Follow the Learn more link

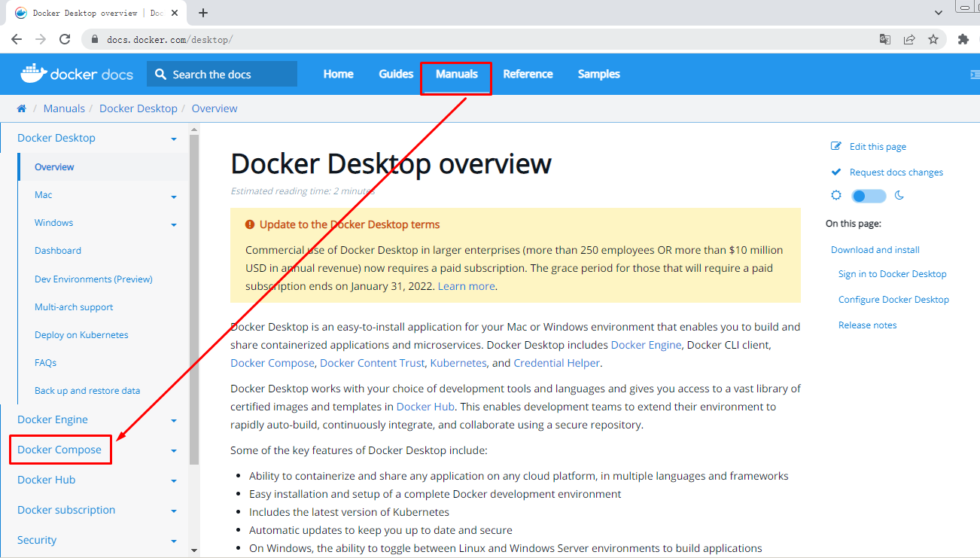(466, 286)
